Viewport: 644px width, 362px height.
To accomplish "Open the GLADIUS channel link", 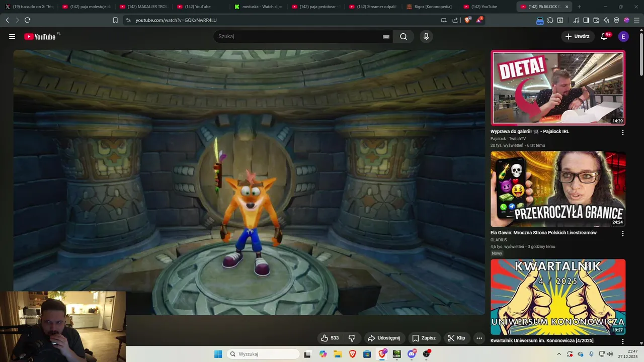I will pos(499,240).
